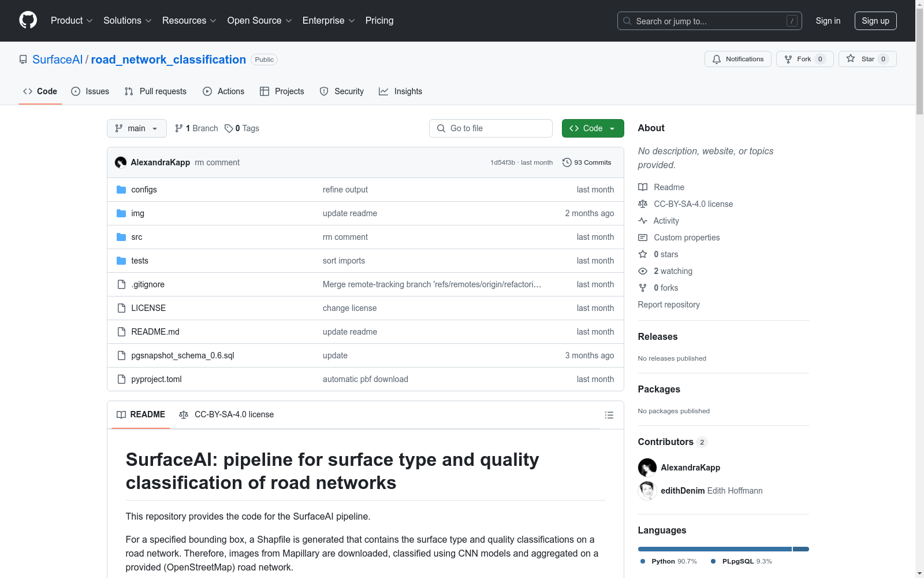Select the README tab in file panel
924x578 pixels.
(141, 414)
